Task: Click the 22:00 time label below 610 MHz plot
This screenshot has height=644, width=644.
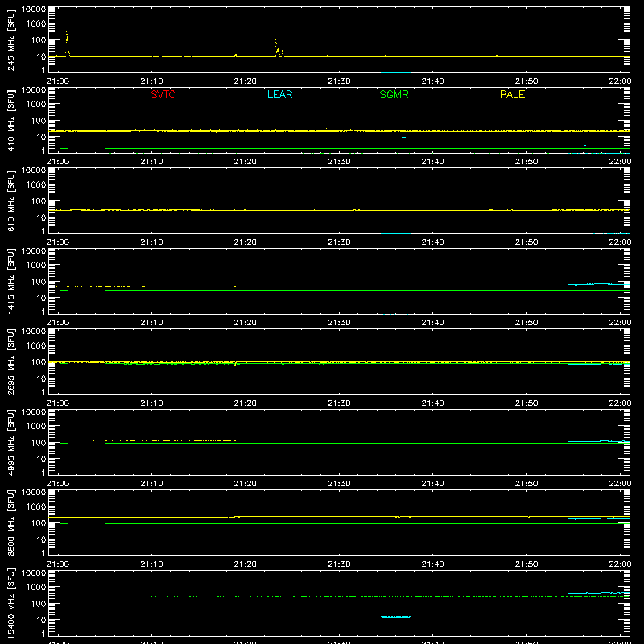Action: click(x=620, y=242)
